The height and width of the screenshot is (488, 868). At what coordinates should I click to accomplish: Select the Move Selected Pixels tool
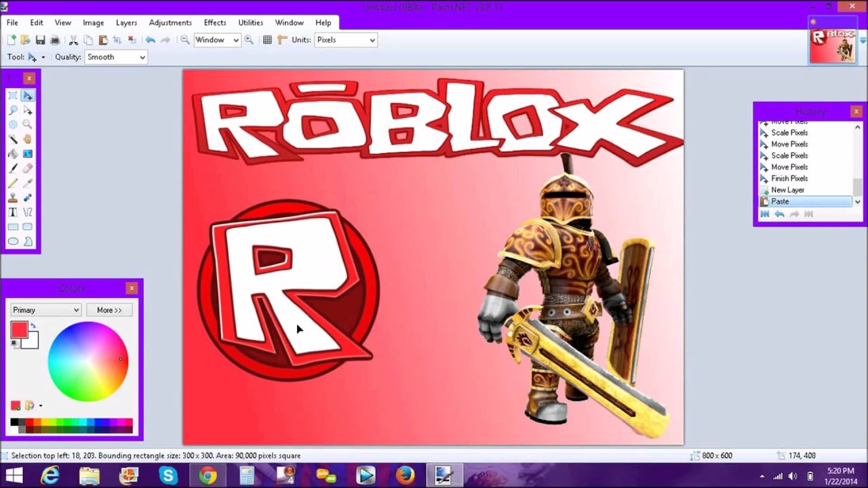pyautogui.click(x=28, y=96)
